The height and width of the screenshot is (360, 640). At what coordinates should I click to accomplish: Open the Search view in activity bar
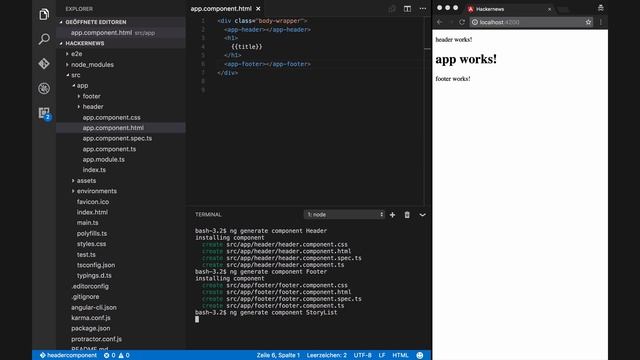tap(44, 39)
